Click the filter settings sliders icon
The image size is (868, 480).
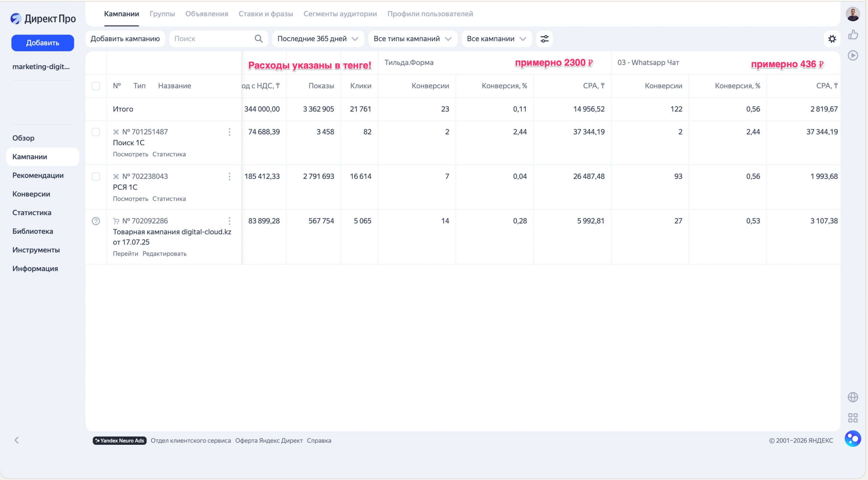coord(545,39)
